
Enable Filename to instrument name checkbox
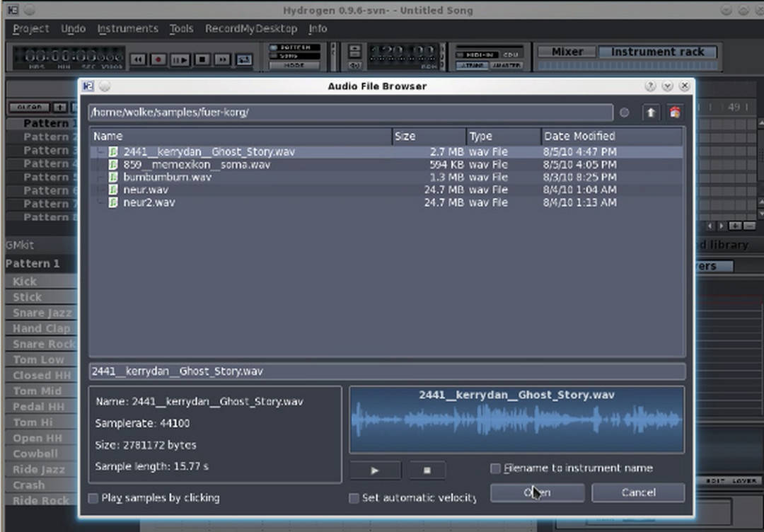coord(495,468)
